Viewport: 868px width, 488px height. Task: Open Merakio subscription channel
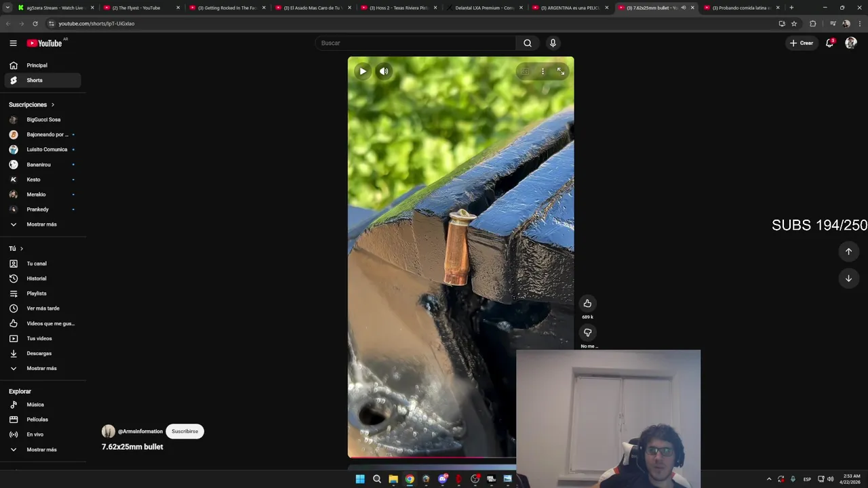point(43,195)
